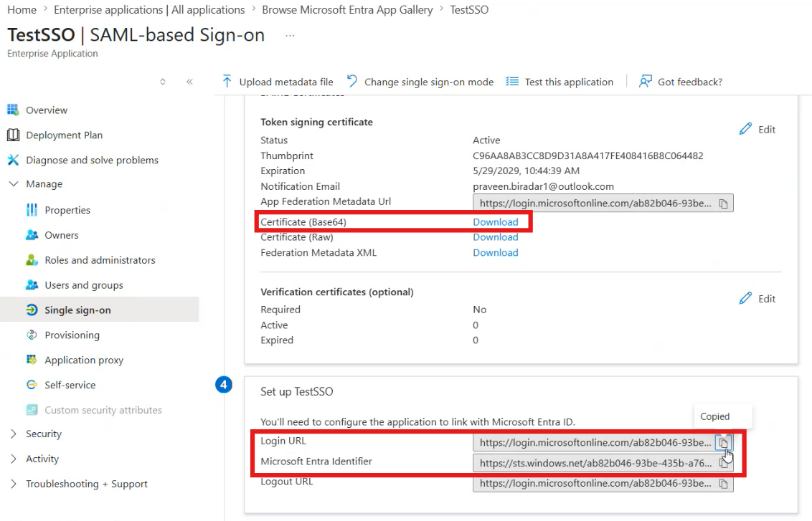
Task: Expand the Activity section
Action: point(14,459)
